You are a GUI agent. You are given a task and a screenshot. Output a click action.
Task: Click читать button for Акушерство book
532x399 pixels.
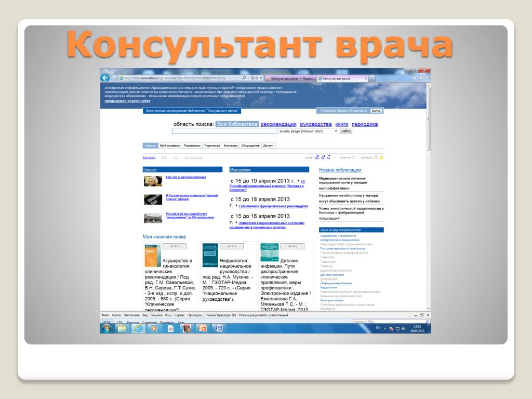175,246
